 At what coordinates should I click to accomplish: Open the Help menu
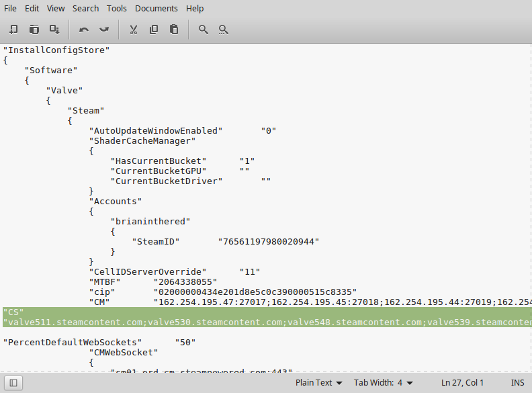point(195,9)
